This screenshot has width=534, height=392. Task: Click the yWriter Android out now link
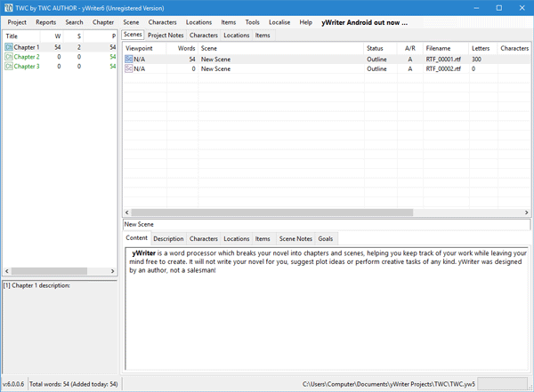click(364, 23)
